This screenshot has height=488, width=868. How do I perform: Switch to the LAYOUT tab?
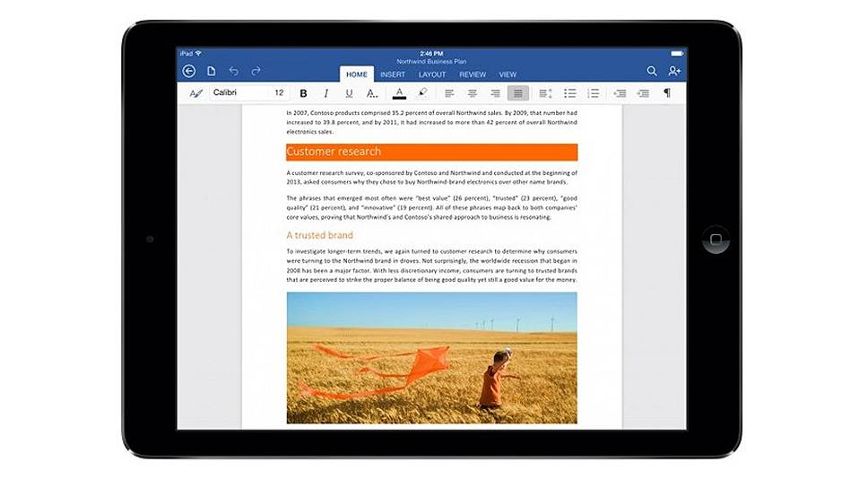(x=432, y=74)
